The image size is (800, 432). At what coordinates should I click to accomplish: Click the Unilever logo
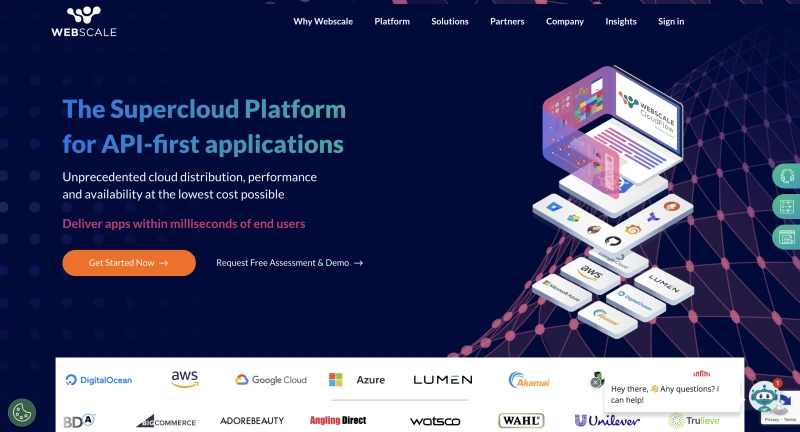[607, 421]
